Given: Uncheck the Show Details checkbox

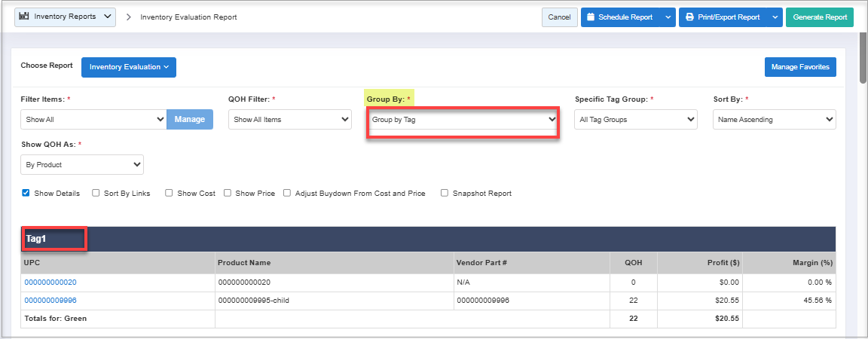Looking at the screenshot, I should click(x=26, y=194).
